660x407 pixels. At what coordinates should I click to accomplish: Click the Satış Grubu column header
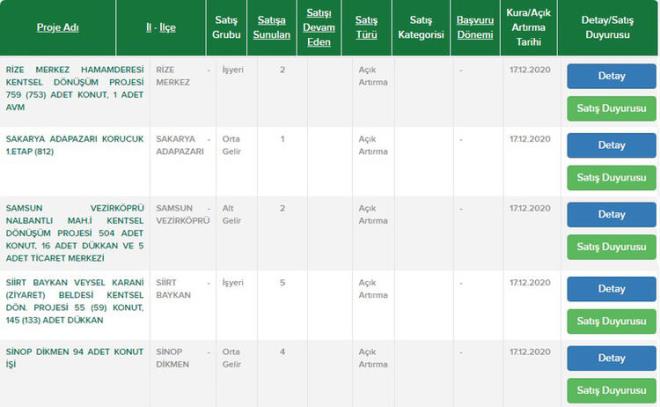click(x=226, y=27)
